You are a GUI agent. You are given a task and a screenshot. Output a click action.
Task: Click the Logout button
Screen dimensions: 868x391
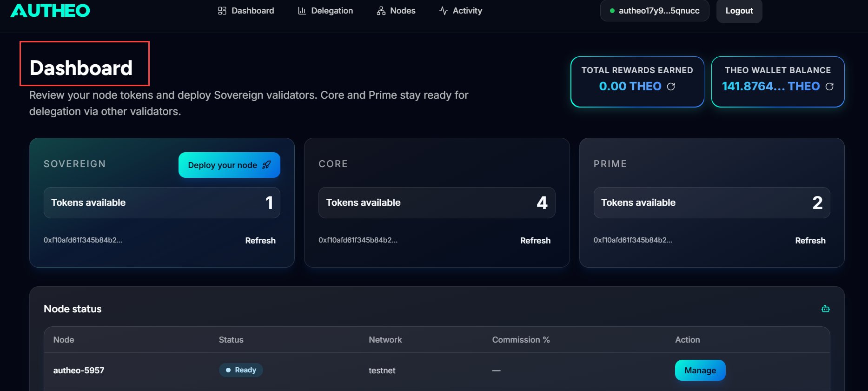pos(739,11)
